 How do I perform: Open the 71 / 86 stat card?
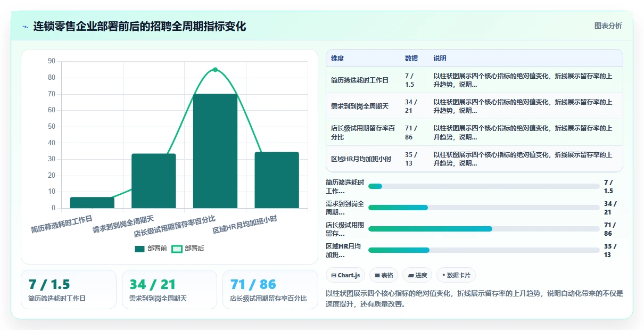(270, 290)
